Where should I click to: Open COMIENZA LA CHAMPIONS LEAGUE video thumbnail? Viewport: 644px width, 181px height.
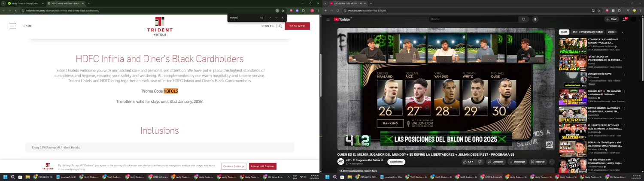(x=573, y=45)
